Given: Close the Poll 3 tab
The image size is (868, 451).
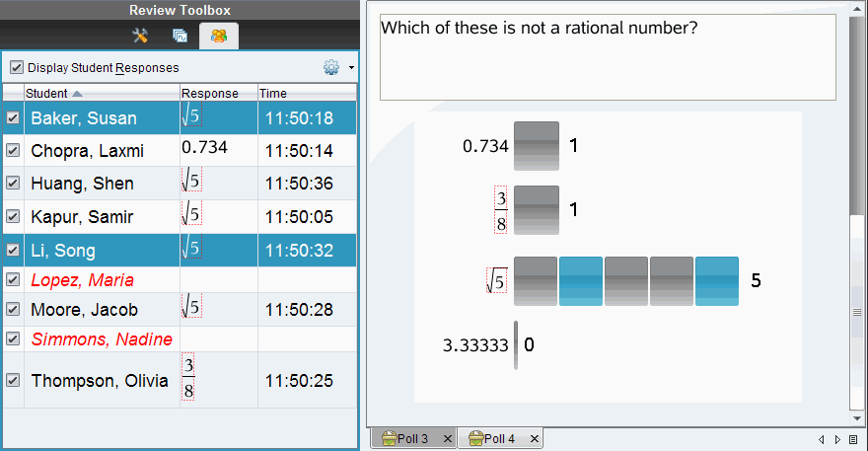Looking at the screenshot, I should click(447, 438).
